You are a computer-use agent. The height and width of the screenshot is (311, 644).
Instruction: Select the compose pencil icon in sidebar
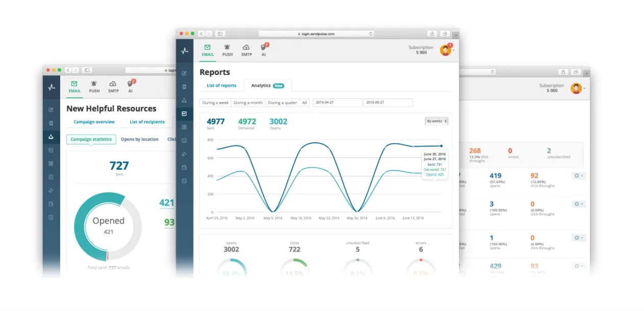[x=184, y=72]
